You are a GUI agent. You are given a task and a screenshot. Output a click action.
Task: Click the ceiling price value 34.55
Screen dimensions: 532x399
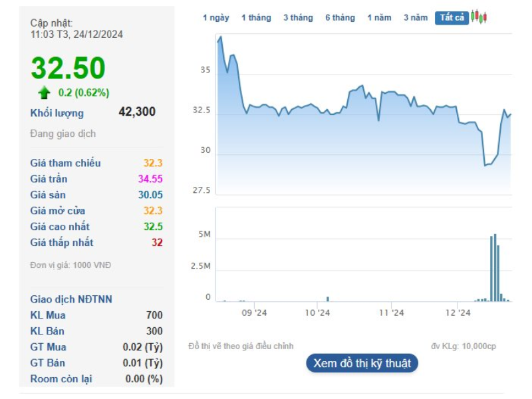[x=150, y=179]
